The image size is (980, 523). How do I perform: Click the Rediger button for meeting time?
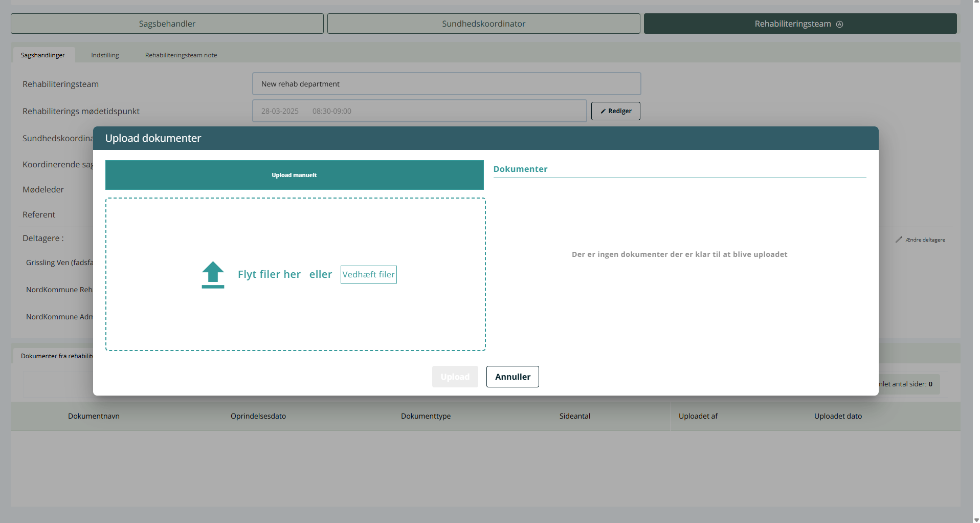[x=615, y=111]
